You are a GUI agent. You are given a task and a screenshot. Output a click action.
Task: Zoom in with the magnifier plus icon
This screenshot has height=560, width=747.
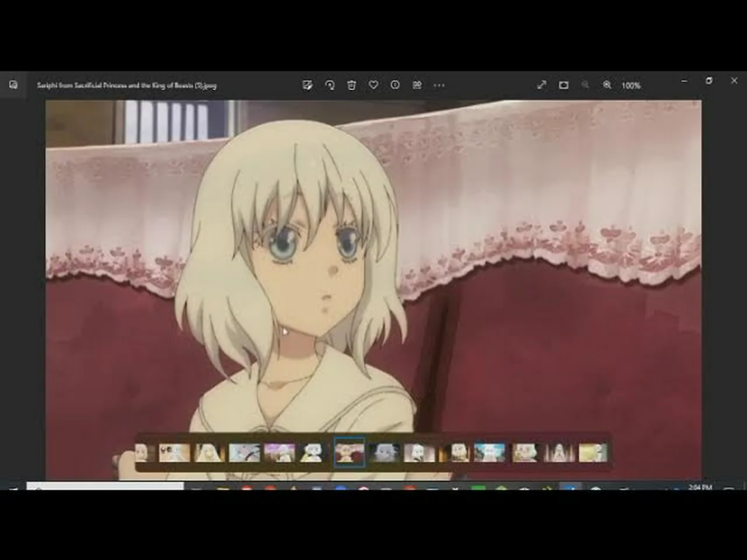[607, 85]
